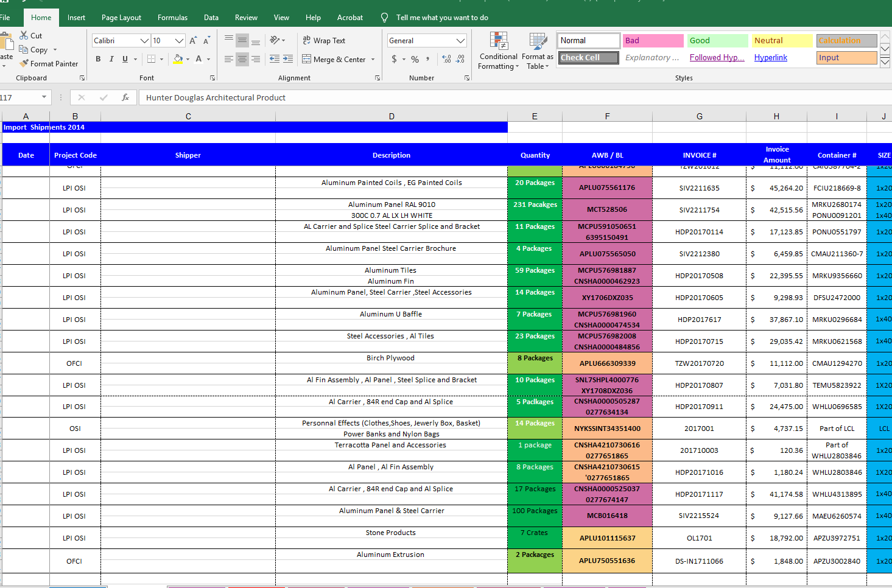This screenshot has height=588, width=892.
Task: Open the font name Calibri dropdown
Action: click(144, 41)
